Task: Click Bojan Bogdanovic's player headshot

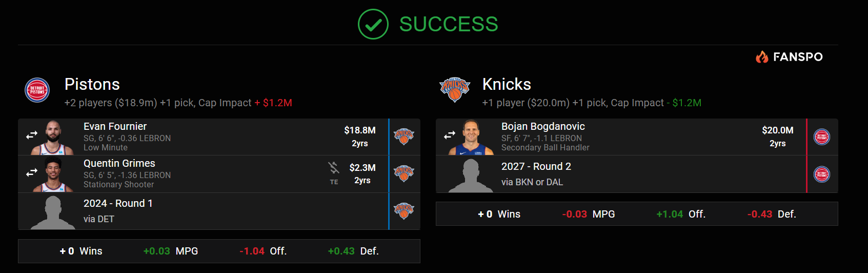Action: (471, 138)
